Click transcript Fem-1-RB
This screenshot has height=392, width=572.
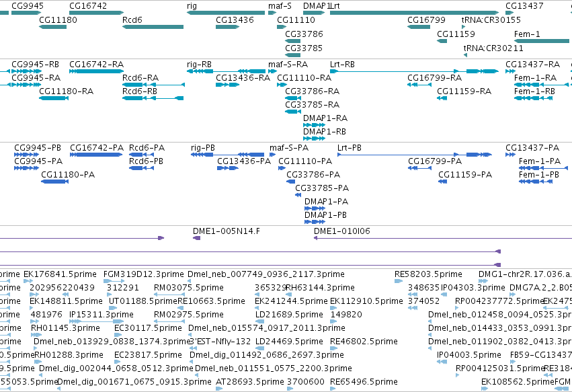point(534,91)
